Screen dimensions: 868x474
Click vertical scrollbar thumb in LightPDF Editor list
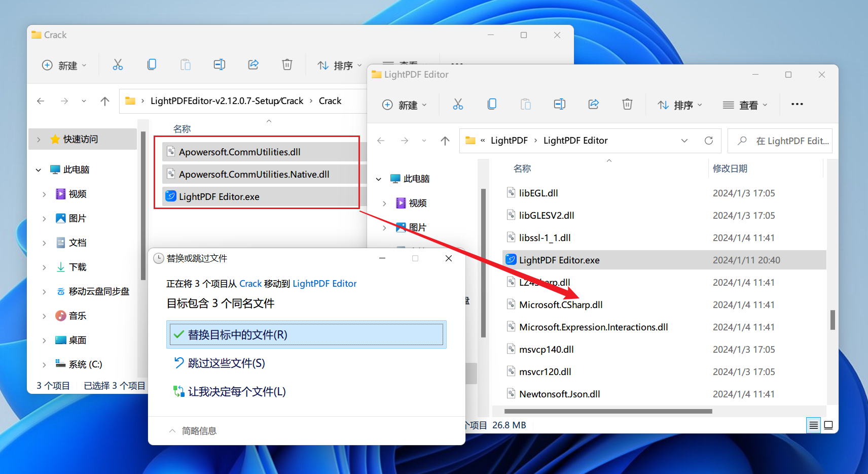point(833,320)
